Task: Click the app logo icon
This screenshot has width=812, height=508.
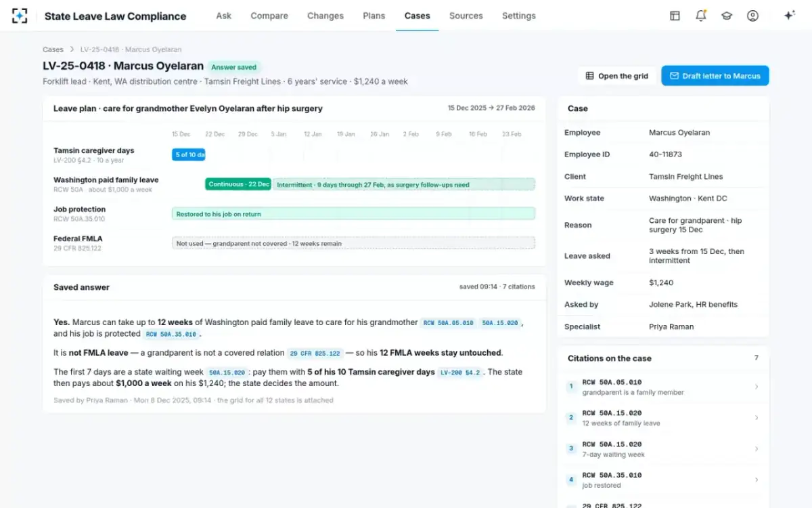Action: coord(20,16)
